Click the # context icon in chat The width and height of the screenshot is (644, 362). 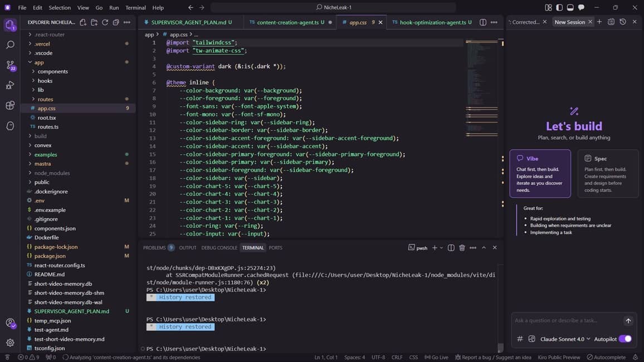click(x=520, y=339)
